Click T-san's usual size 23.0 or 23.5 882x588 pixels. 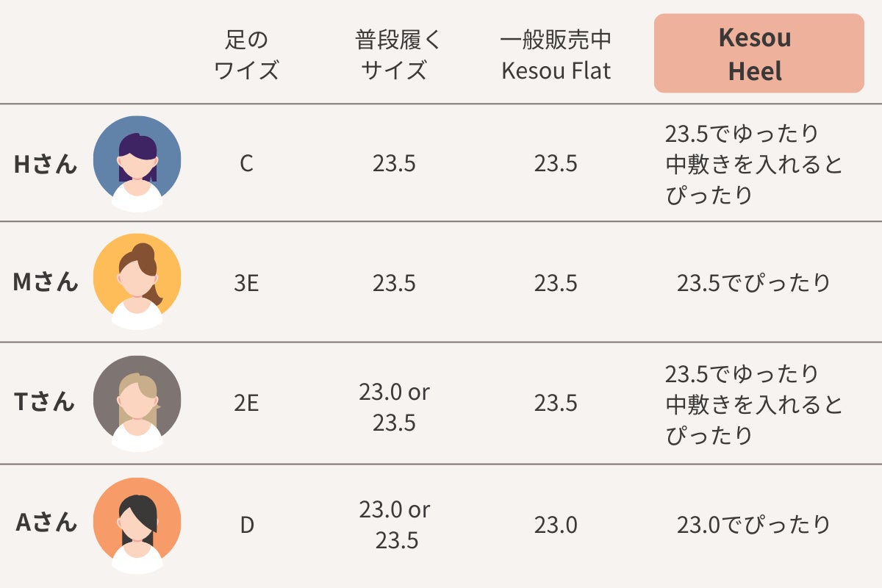click(394, 407)
